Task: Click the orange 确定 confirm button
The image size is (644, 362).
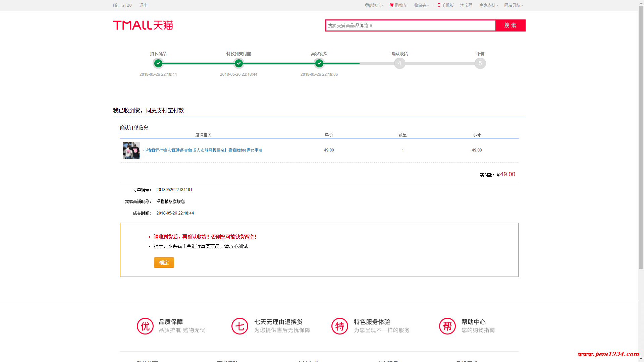Action: click(x=164, y=263)
